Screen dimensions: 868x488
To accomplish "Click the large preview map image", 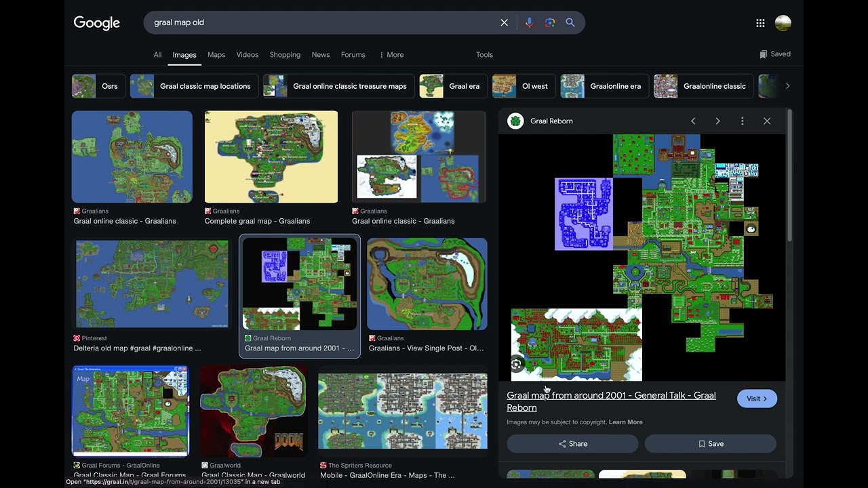I will click(642, 258).
